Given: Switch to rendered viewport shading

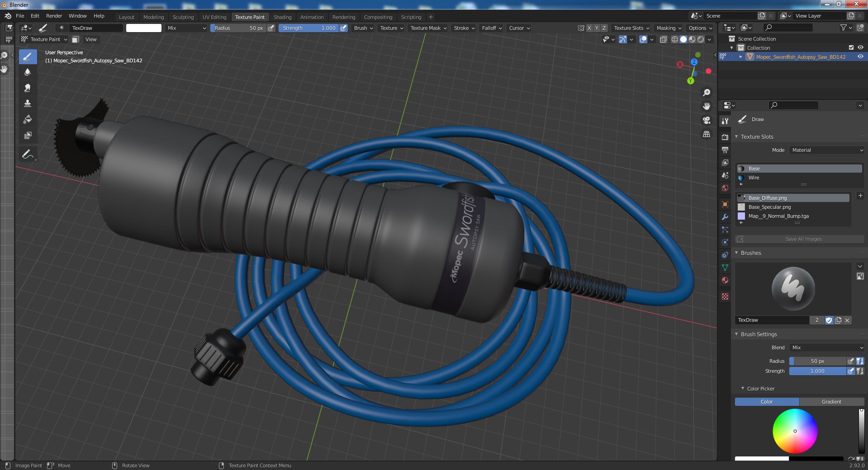Looking at the screenshot, I should (701, 39).
